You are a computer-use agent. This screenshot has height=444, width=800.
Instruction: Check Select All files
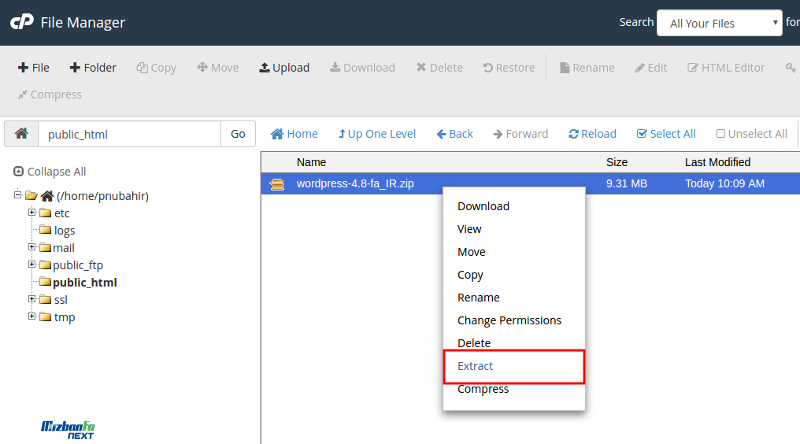[x=666, y=134]
